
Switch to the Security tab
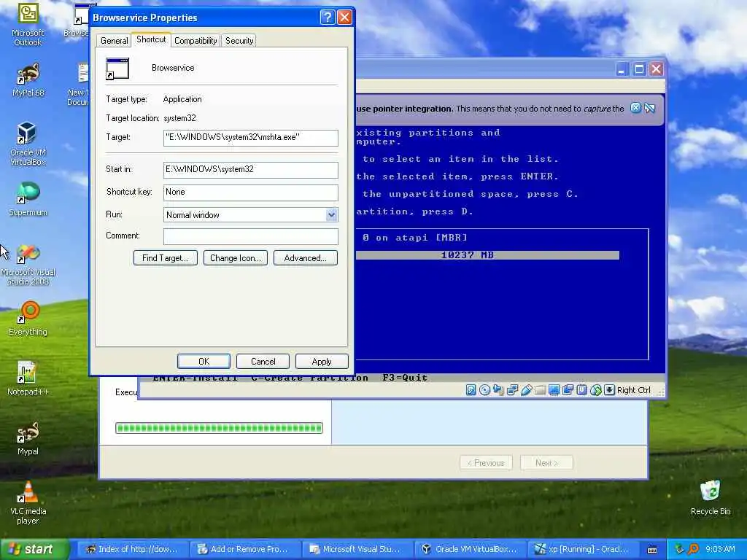[239, 41]
